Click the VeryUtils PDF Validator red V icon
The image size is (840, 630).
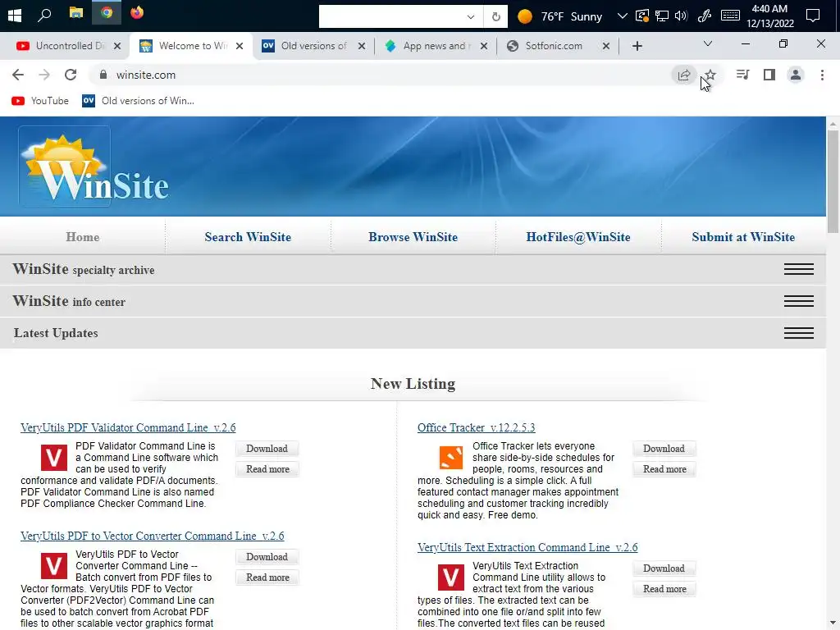(x=54, y=458)
